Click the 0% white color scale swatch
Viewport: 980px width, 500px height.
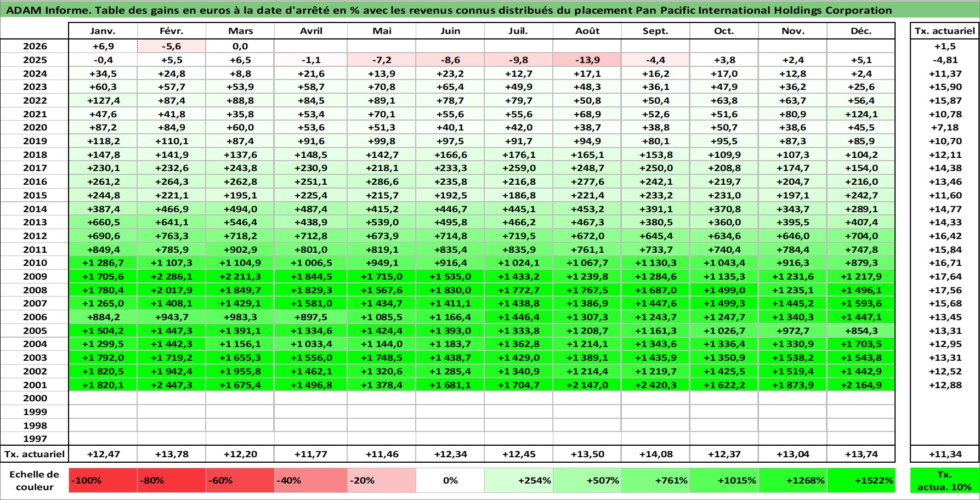[450, 480]
